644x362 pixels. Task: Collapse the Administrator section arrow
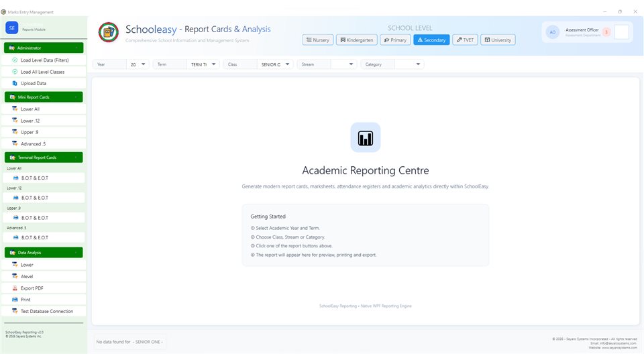click(76, 48)
